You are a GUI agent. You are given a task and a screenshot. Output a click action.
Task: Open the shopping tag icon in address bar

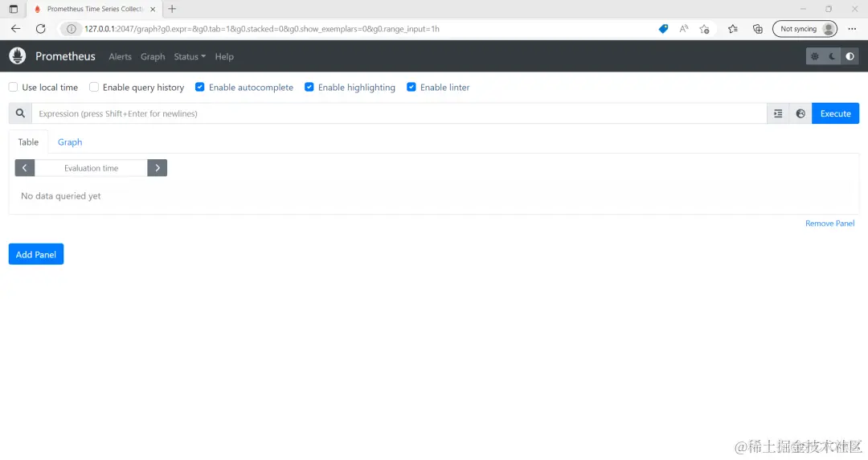click(663, 29)
